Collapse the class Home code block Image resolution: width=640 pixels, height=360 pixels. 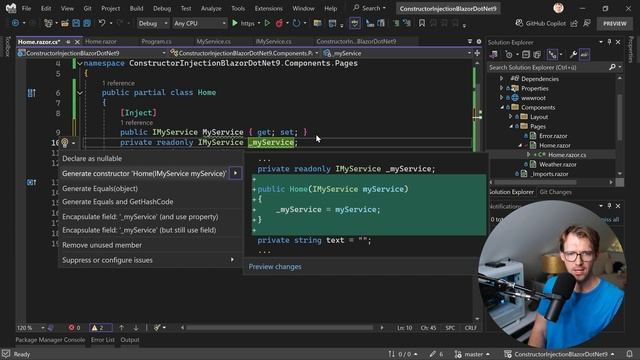[80, 93]
